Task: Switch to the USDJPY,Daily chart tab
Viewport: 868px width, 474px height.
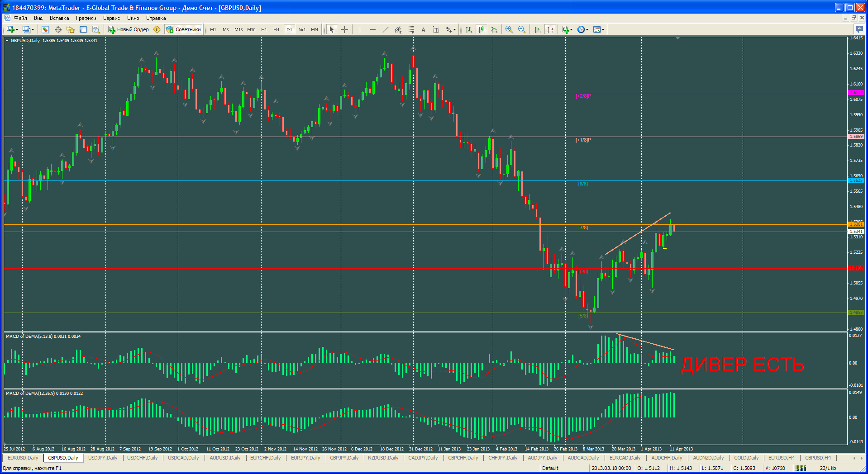Action: (103, 458)
